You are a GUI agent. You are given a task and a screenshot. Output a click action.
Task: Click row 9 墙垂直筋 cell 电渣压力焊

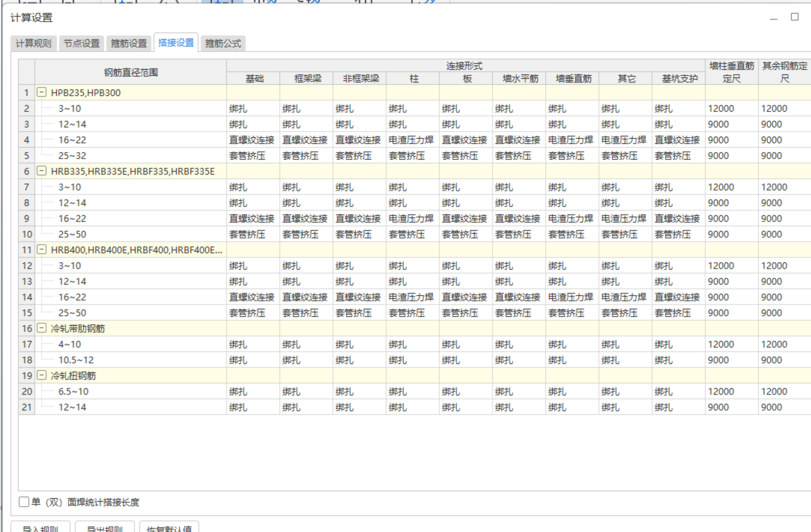point(573,219)
